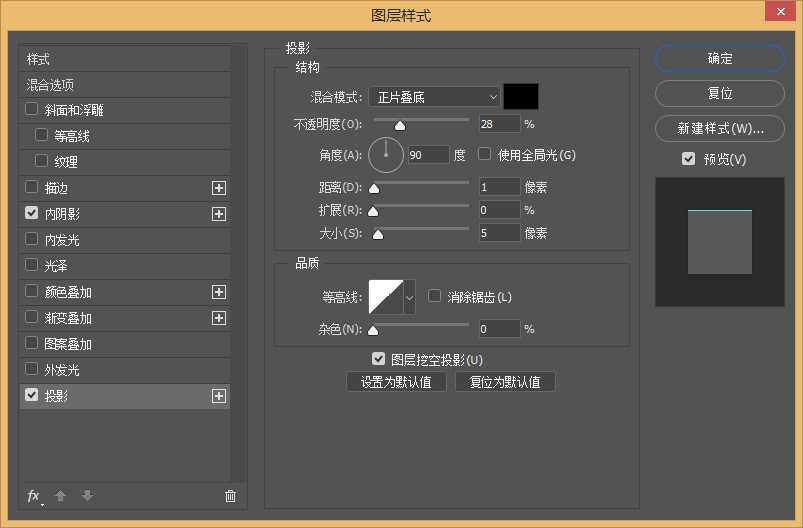
Task: Open the fx effects menu icon
Action: pyautogui.click(x=33, y=496)
